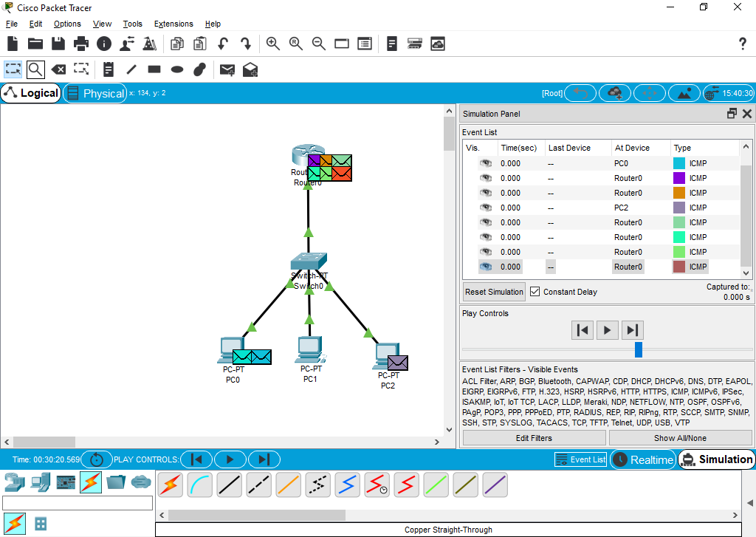Add a Complex PDU open envelope
This screenshot has height=537, width=756.
[250, 70]
